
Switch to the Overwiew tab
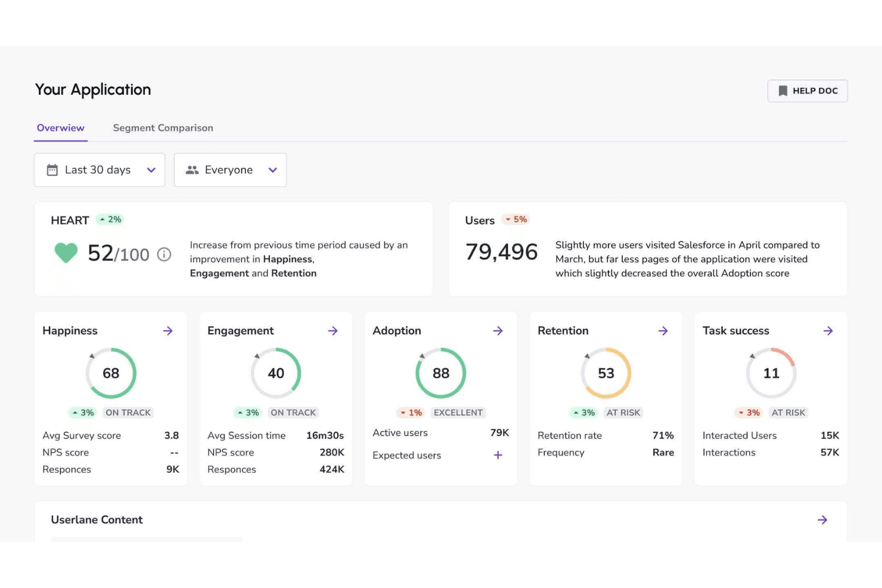pyautogui.click(x=61, y=128)
